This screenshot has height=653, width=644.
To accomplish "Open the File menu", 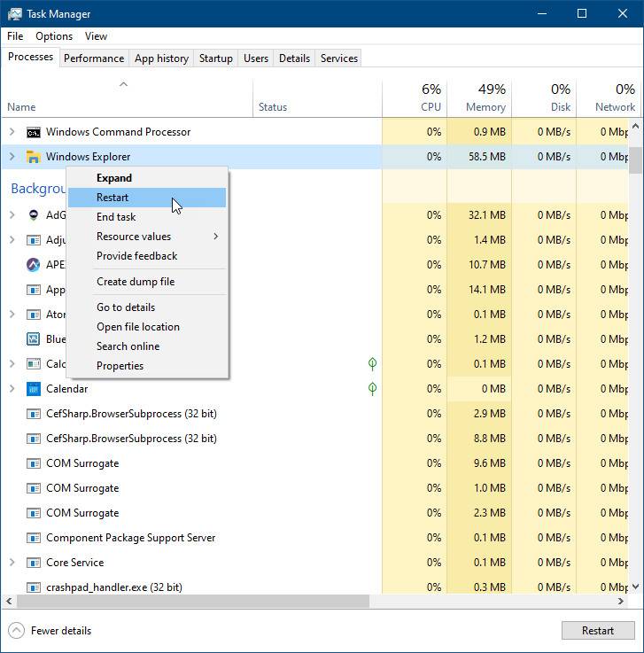I will click(15, 36).
